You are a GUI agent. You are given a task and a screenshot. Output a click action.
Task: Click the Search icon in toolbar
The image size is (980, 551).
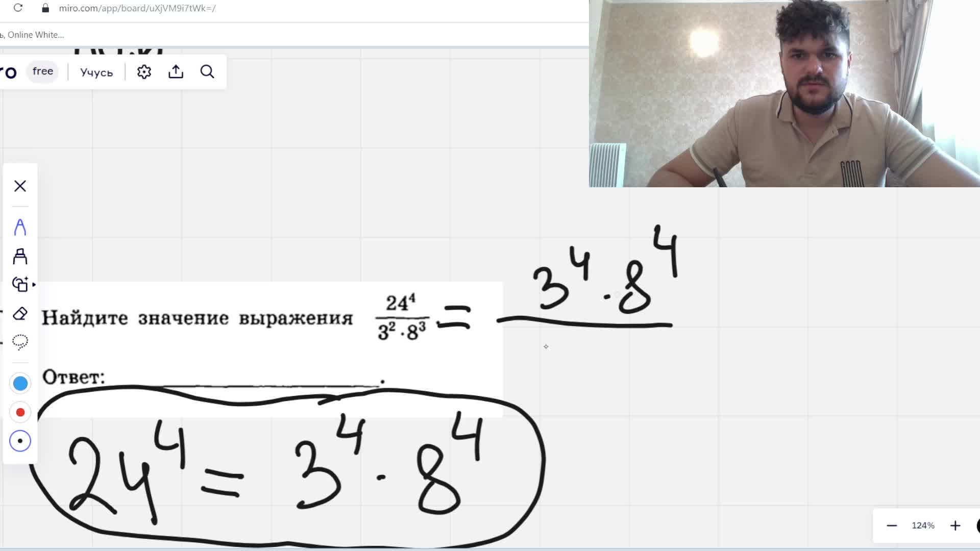click(207, 72)
